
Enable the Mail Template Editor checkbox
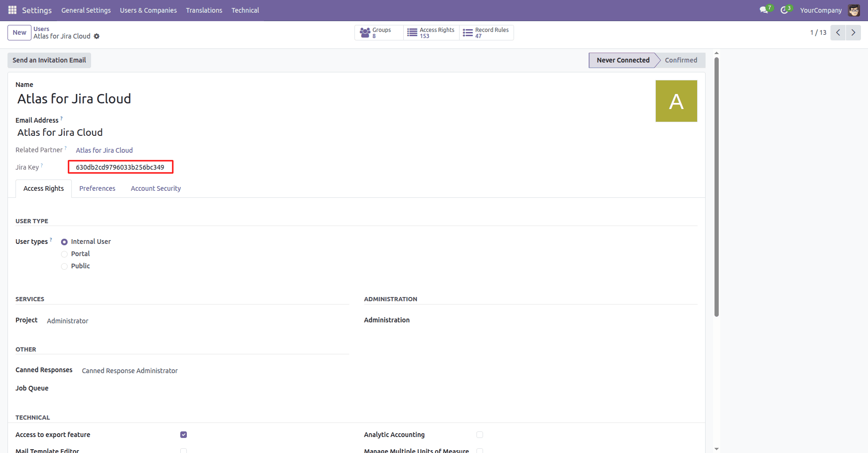tap(184, 451)
